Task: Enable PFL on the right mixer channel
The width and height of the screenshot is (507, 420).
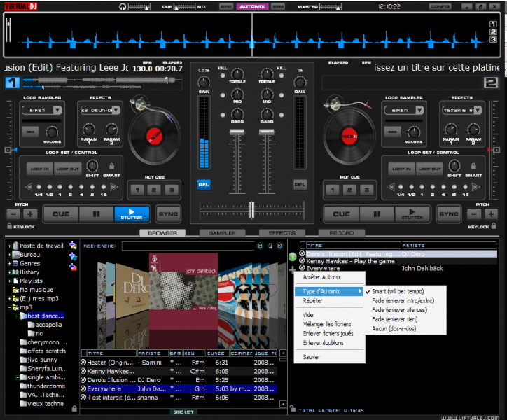Action: click(x=300, y=185)
